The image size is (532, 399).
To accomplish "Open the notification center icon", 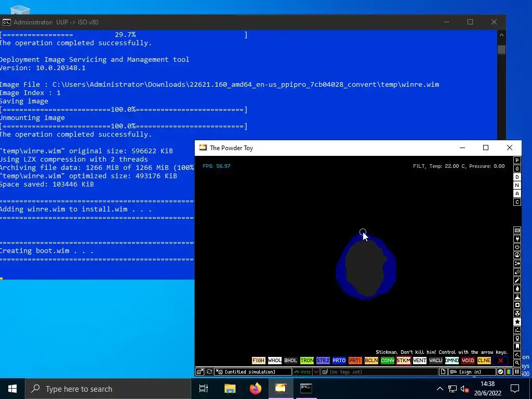I will tap(515, 389).
